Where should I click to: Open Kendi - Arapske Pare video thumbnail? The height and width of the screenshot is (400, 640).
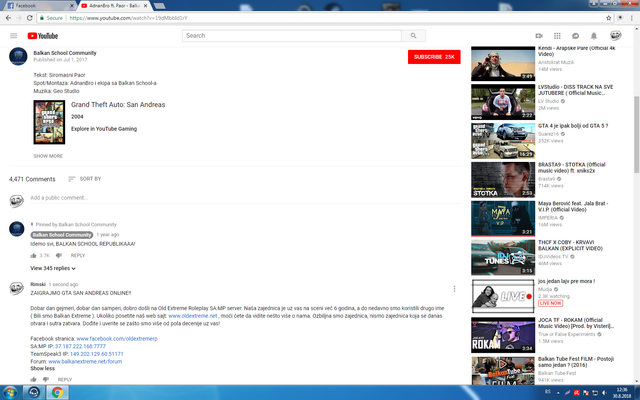503,64
